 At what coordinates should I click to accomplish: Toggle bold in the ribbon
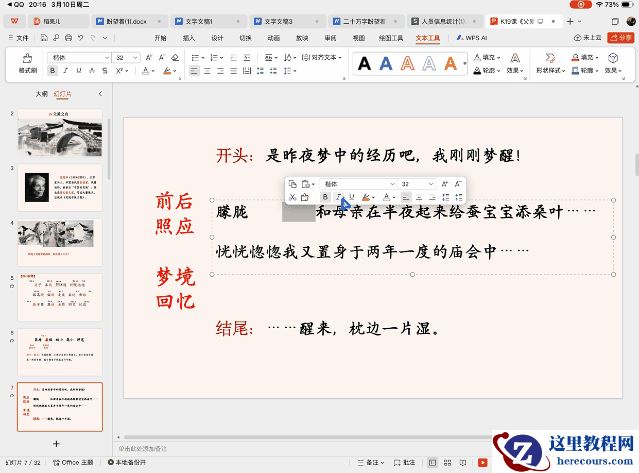pos(52,71)
